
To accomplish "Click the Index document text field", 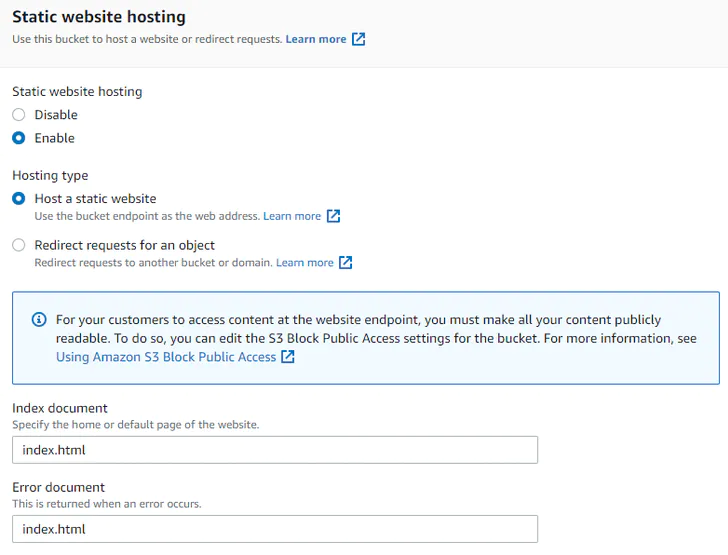I will click(x=275, y=450).
